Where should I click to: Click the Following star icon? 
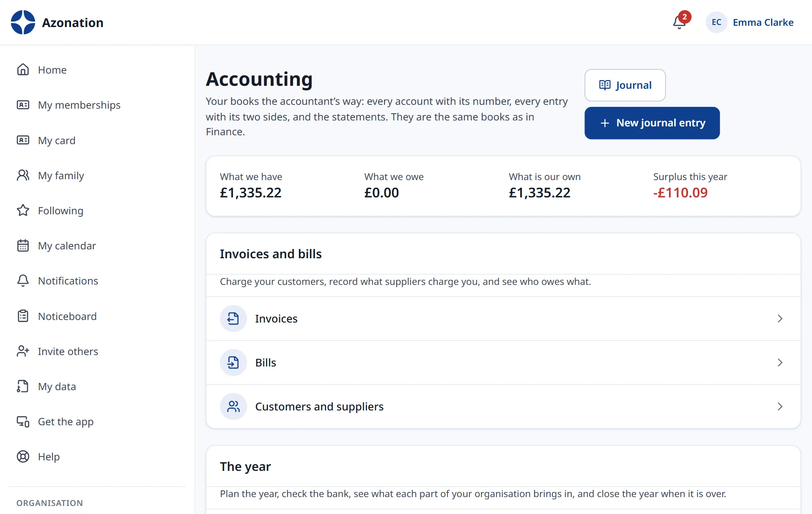coord(23,211)
